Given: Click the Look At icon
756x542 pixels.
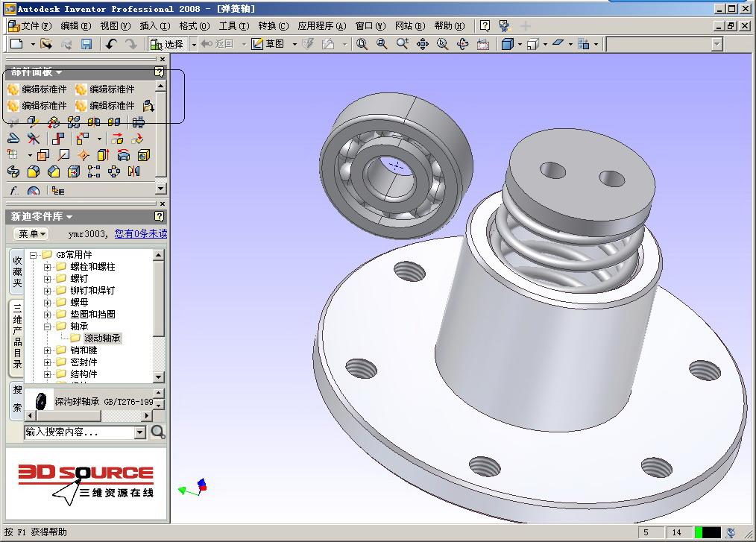Looking at the screenshot, I should coord(482,45).
